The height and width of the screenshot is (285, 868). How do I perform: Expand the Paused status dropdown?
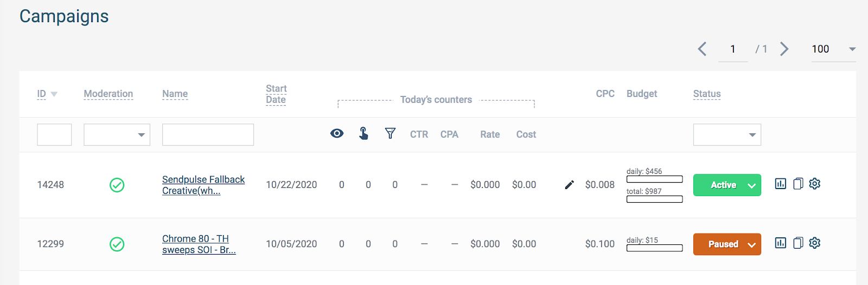click(x=751, y=244)
